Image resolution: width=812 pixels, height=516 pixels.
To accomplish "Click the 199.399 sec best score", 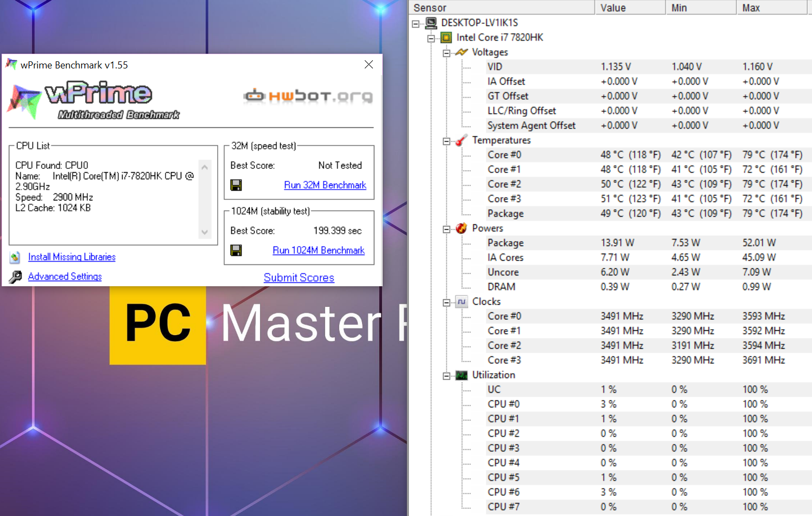I will [x=338, y=231].
